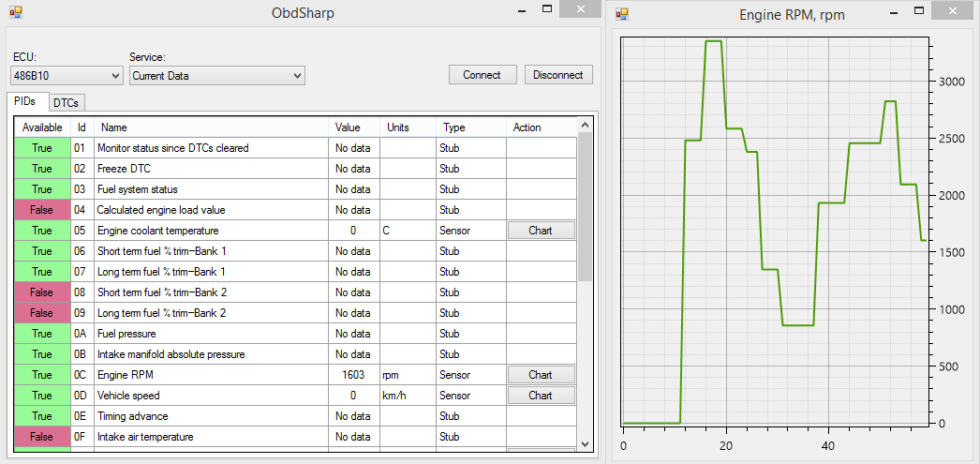Click the False cell for PID 04
The height and width of the screenshot is (464, 980).
pos(42,209)
